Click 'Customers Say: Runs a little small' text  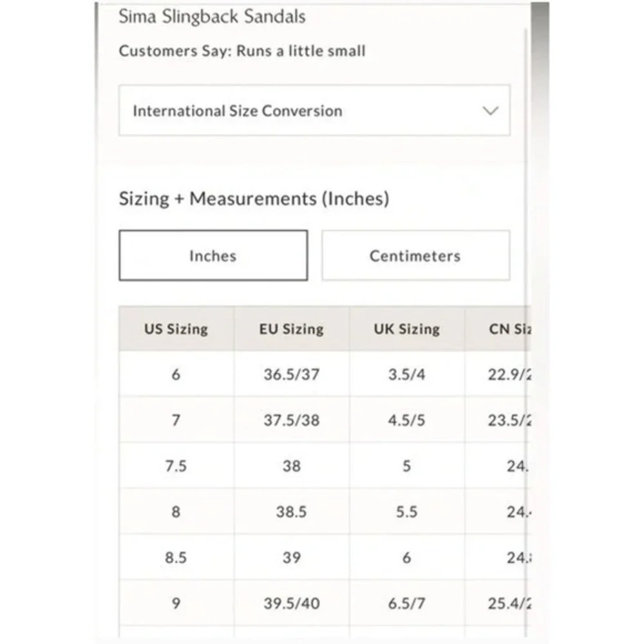[x=242, y=51]
